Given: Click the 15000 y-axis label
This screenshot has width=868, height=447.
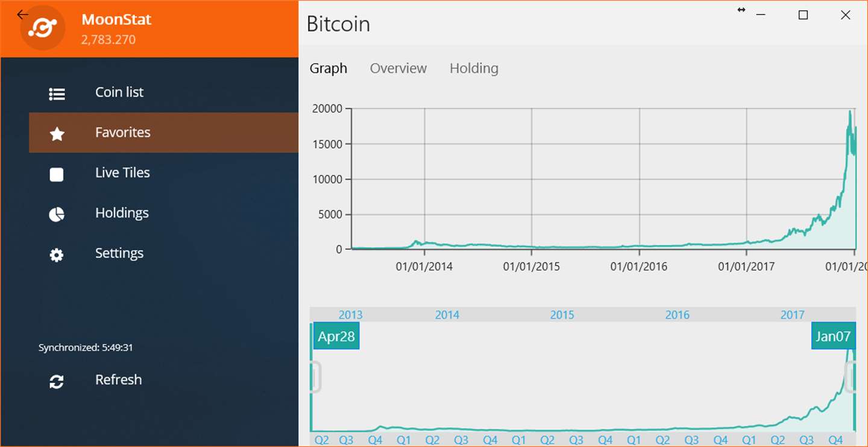Looking at the screenshot, I should tap(327, 144).
